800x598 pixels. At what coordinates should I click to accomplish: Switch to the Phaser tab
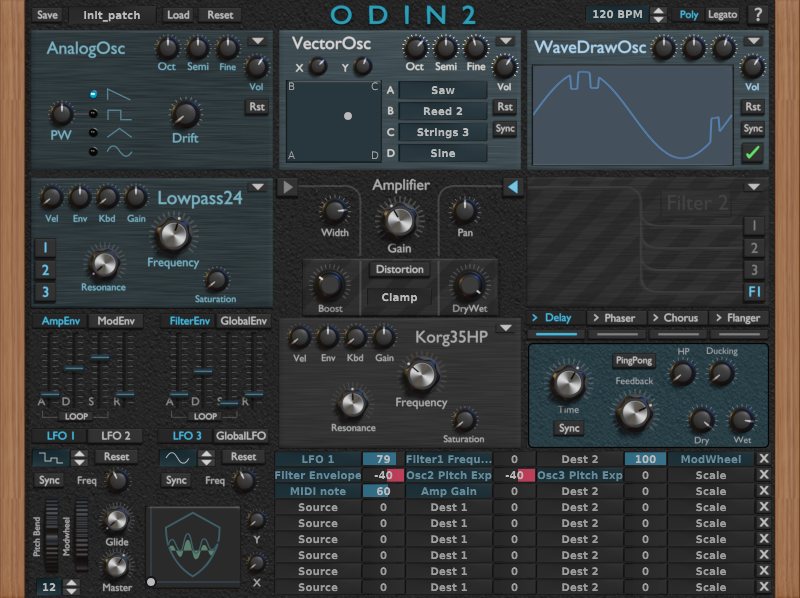click(x=615, y=318)
